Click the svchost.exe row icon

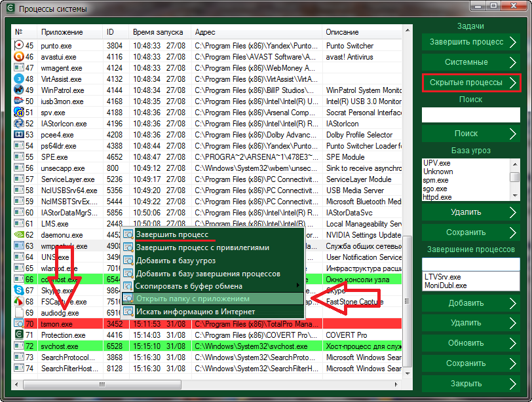(x=19, y=346)
